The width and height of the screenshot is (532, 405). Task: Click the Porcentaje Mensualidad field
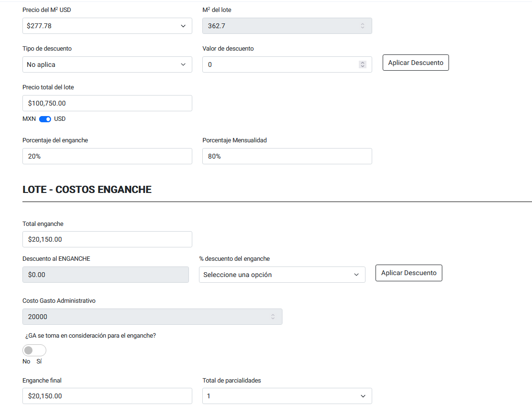click(x=287, y=156)
